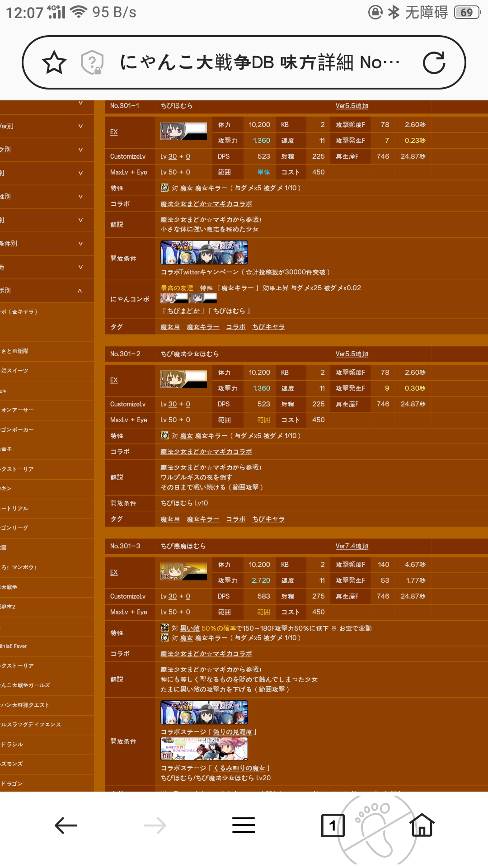Open the tab switcher showing 1
This screenshot has height=868, width=488.
pos(333,826)
